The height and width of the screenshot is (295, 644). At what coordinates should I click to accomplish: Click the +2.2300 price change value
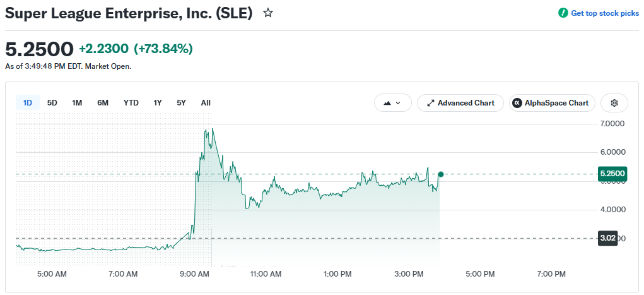[x=104, y=49]
